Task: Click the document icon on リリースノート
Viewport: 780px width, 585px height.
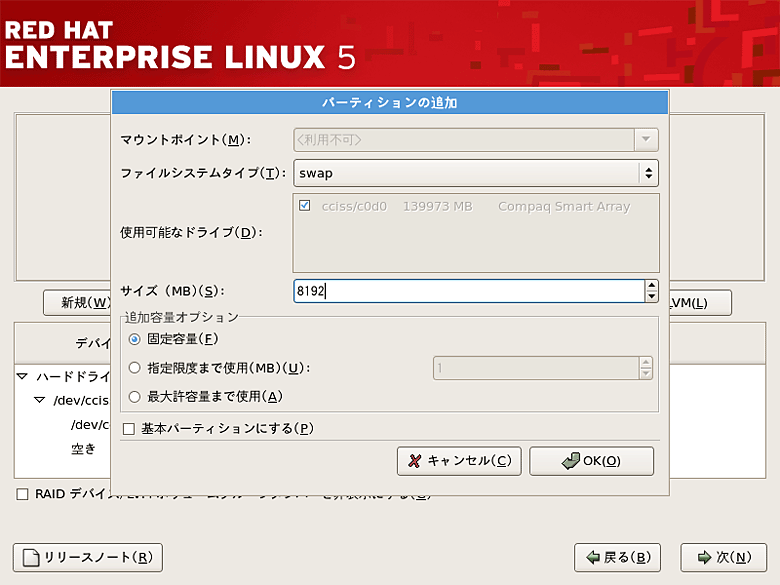Action: pyautogui.click(x=31, y=558)
